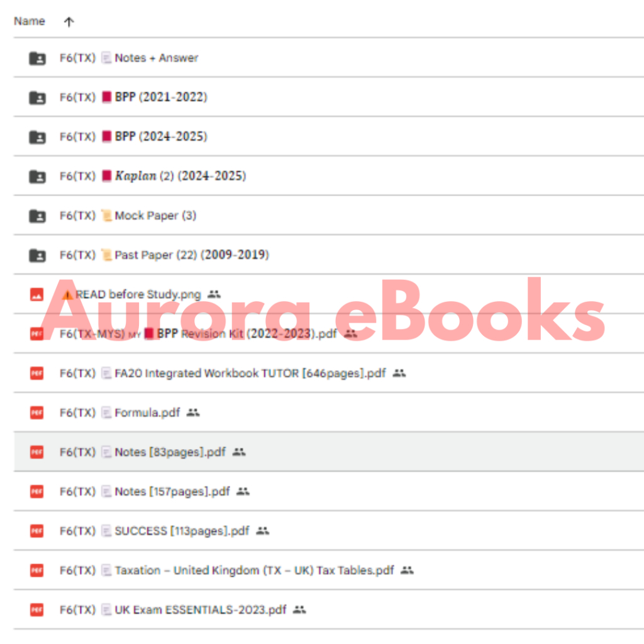Select folder name F6(TX) Notes + Answer
Viewport: 644px width, 644px height.
point(129,58)
